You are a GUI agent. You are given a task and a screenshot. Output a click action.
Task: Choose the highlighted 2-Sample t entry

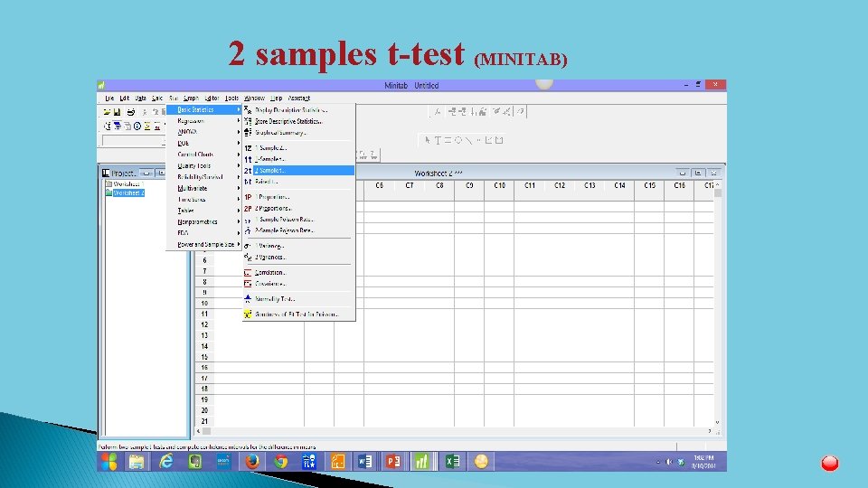click(299, 171)
